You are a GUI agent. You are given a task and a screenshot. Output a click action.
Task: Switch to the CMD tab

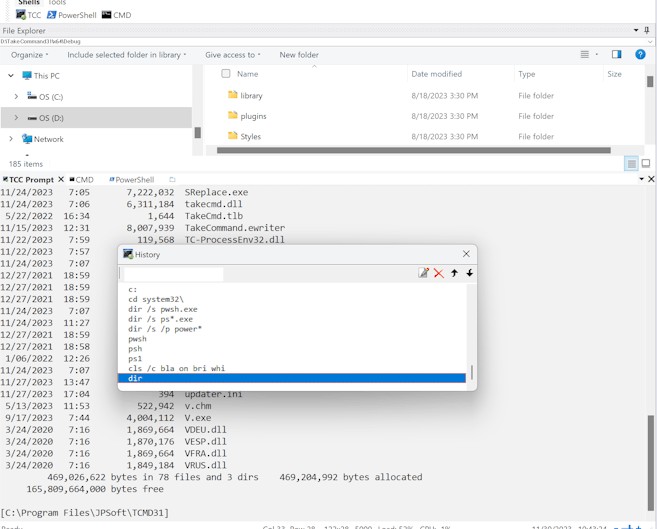[81, 179]
